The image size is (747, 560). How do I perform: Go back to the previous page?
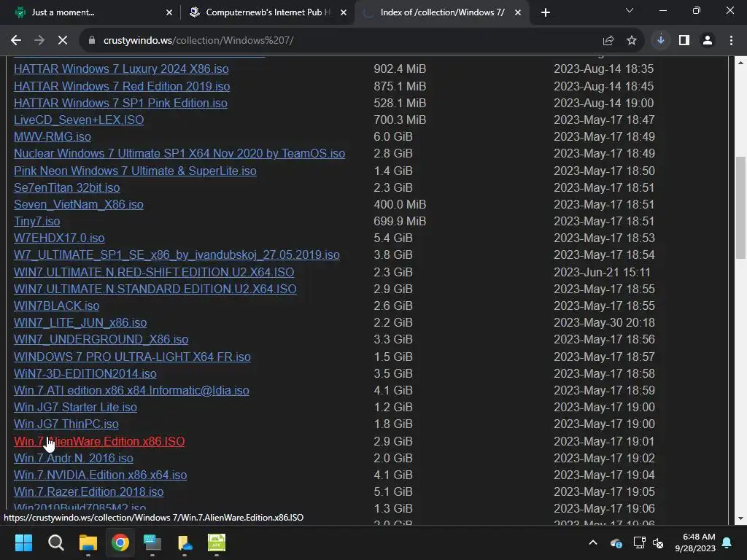coord(16,41)
